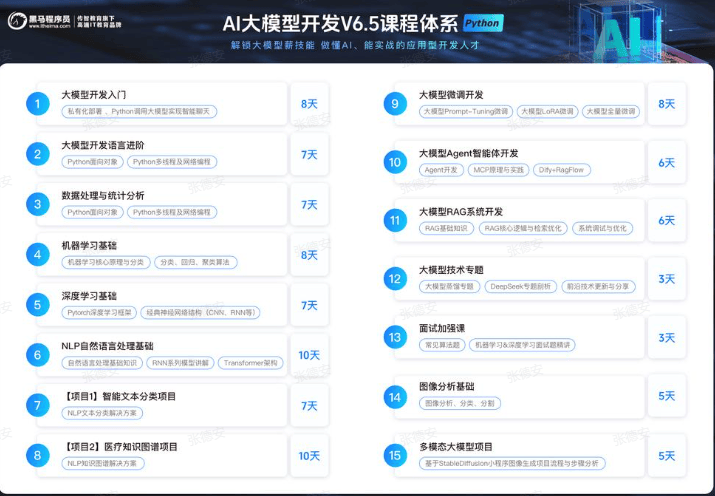Click the number 13 circle for 面试加强课
Screen dimensions: 715x496
(395, 337)
